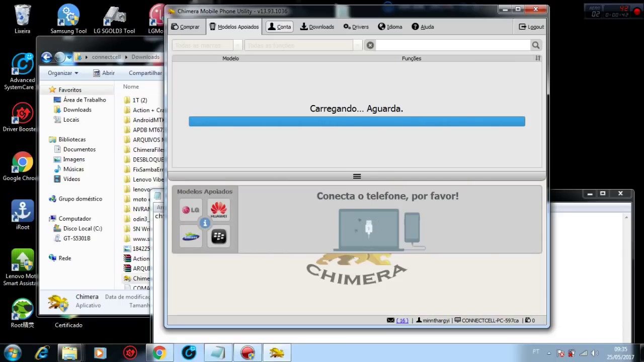
Task: Click the loading progress bar
Action: point(357,121)
